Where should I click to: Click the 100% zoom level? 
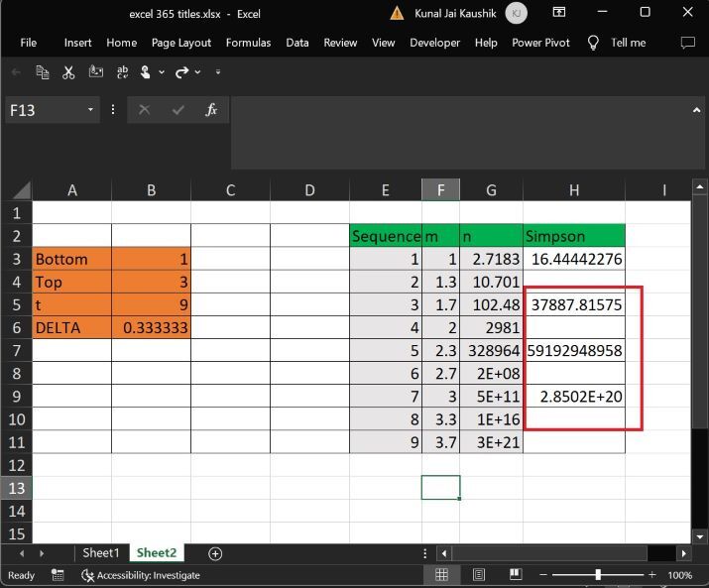click(x=679, y=575)
